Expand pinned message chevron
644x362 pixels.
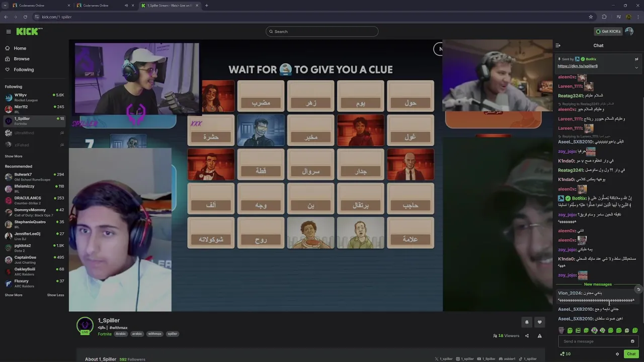tap(636, 67)
